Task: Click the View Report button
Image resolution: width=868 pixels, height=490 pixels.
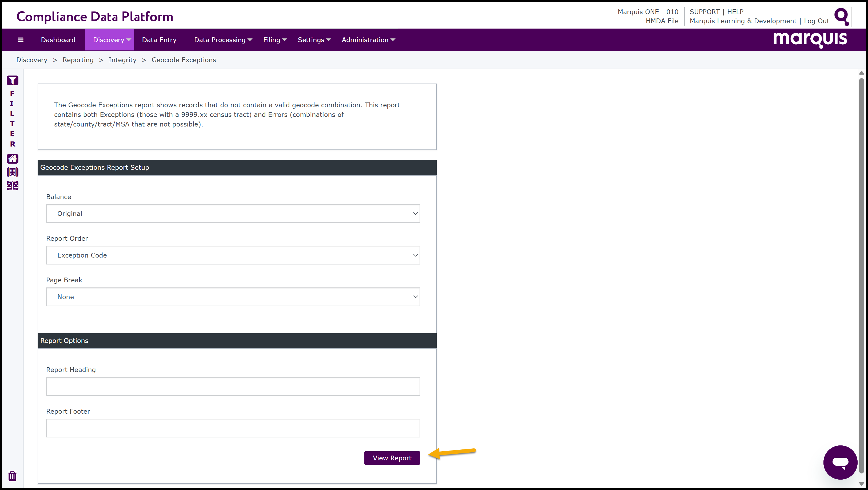Action: pos(392,458)
